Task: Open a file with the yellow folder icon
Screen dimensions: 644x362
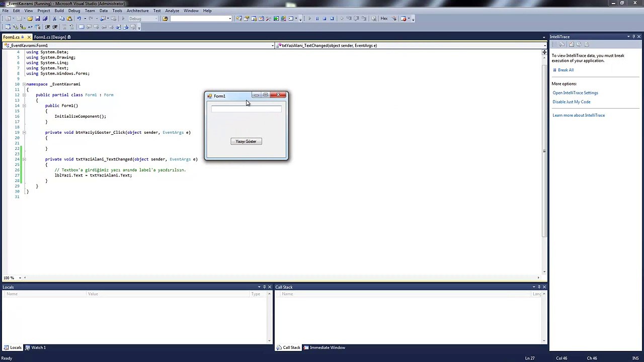Action: click(30, 19)
